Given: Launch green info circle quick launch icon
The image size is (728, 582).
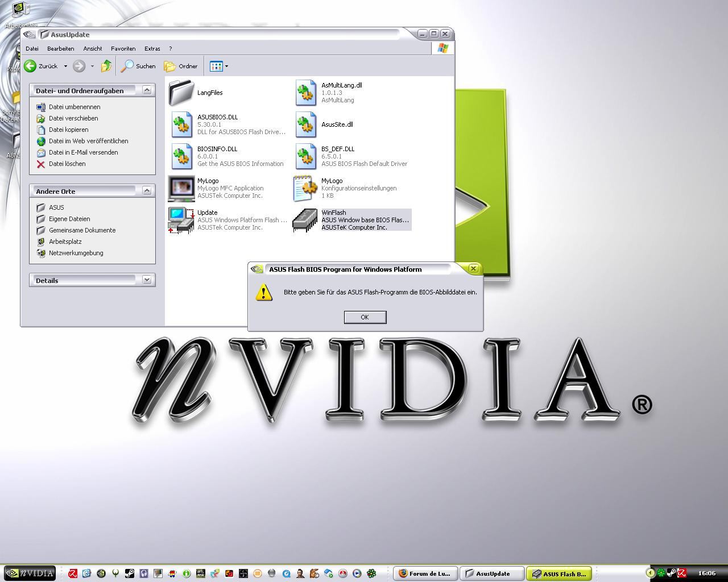Looking at the screenshot, I should [x=187, y=573].
